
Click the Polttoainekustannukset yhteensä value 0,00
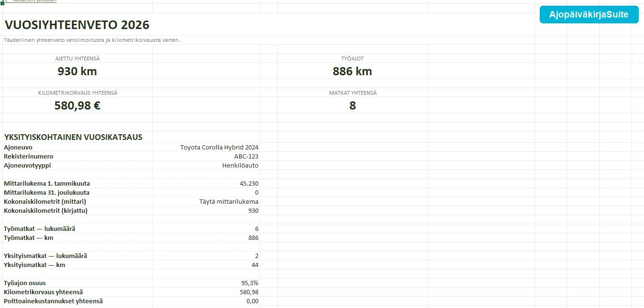click(206, 301)
